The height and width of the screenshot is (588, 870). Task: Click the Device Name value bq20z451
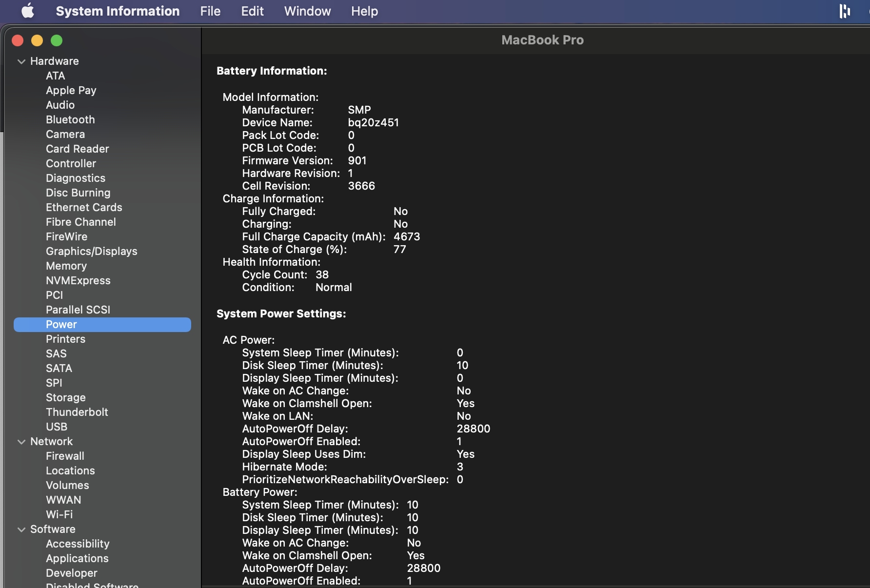(x=374, y=122)
